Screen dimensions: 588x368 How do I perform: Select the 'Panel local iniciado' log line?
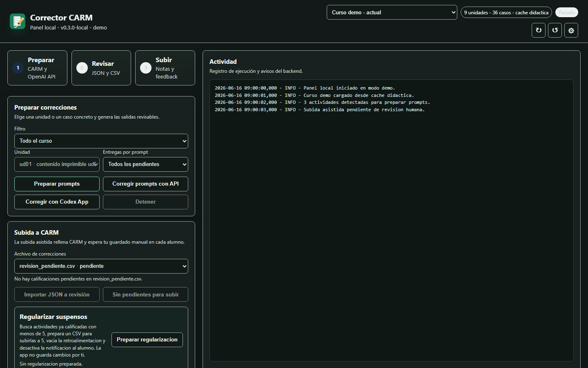[305, 88]
